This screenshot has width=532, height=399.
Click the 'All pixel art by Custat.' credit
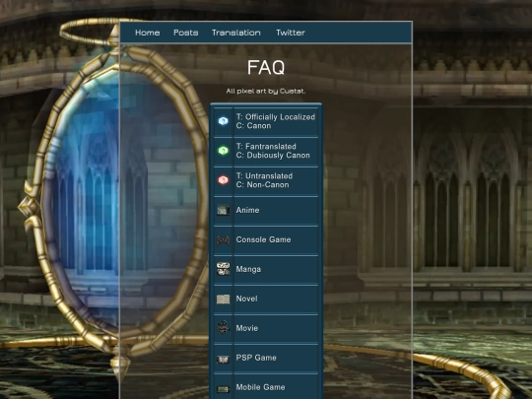click(266, 91)
